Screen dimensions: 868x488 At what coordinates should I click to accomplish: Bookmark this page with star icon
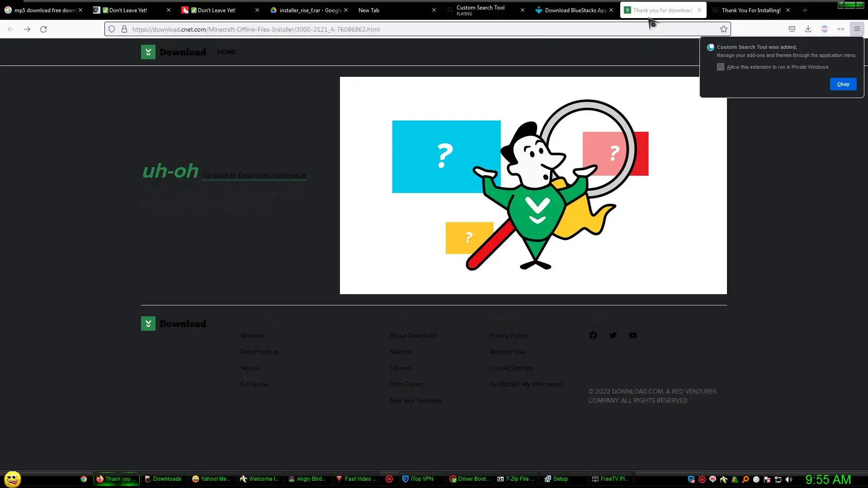[x=723, y=29]
